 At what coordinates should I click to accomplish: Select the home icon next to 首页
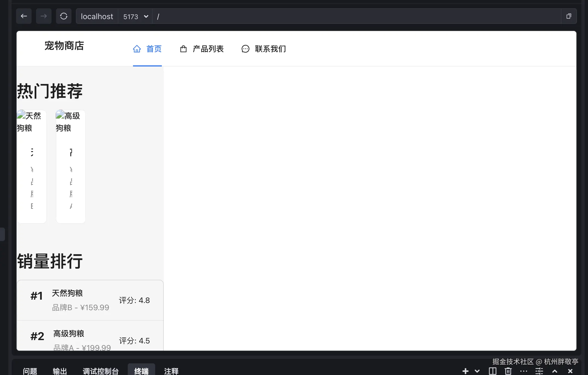pyautogui.click(x=137, y=49)
